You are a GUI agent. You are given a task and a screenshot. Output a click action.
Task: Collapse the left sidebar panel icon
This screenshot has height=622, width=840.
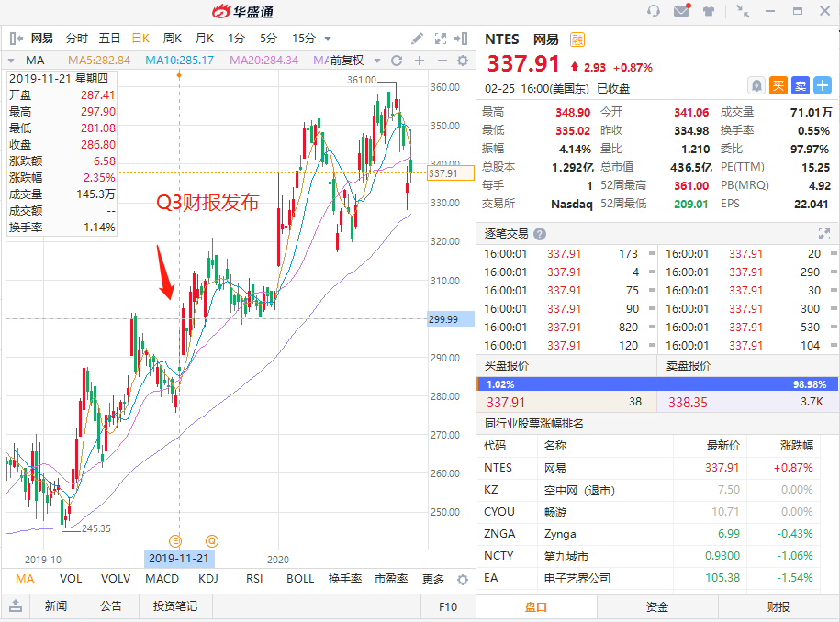click(x=17, y=39)
